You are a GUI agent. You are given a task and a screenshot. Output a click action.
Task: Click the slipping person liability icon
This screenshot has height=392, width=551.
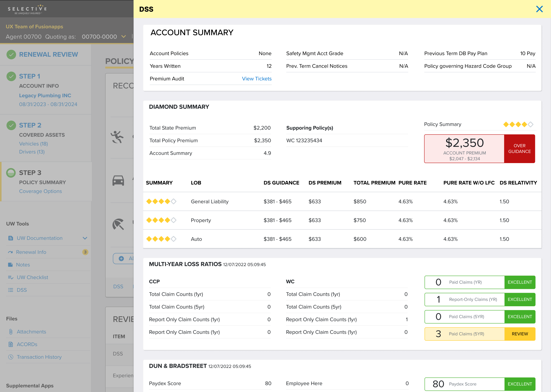pyautogui.click(x=117, y=137)
